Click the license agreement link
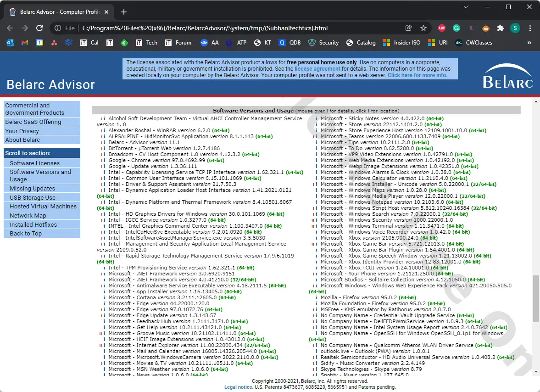540x392 pixels. pos(317,69)
